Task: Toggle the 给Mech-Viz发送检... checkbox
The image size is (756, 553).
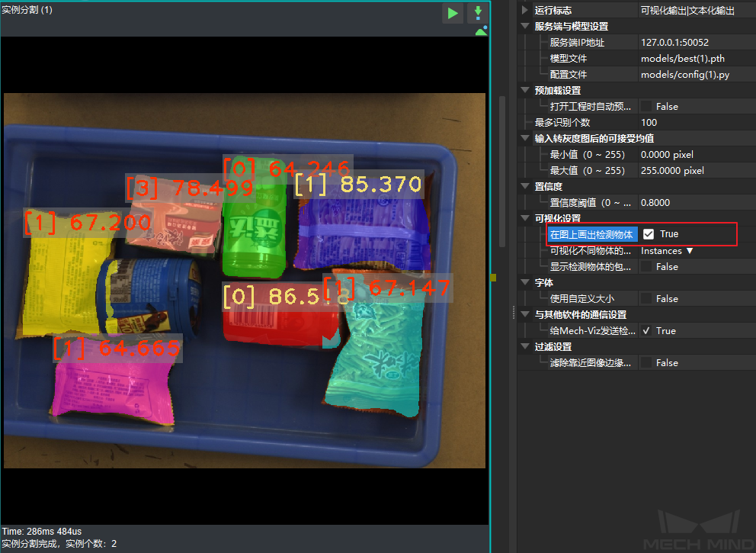Action: pos(647,331)
